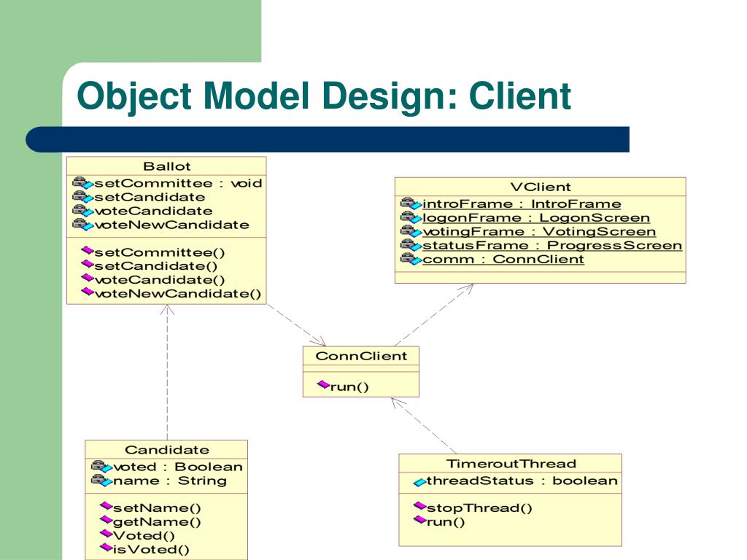Select the TimeroutThread class name header
Screen dimensions: 747x560
coord(511,464)
